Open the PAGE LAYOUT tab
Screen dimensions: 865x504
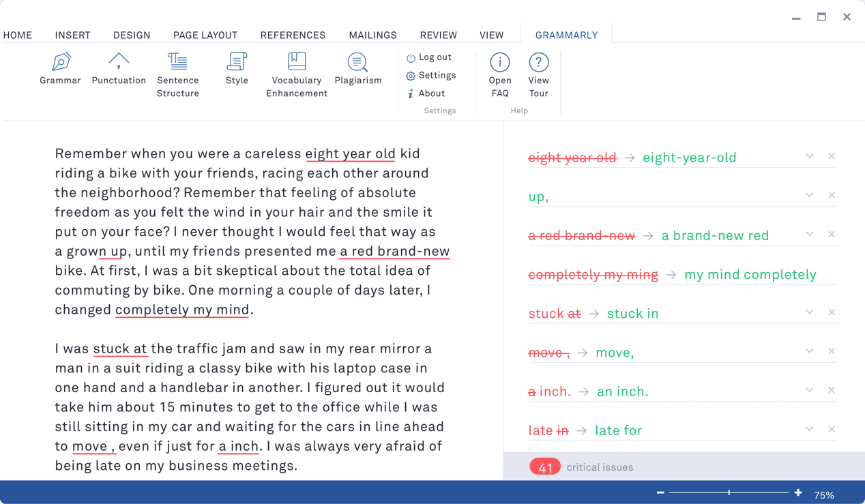pos(205,35)
